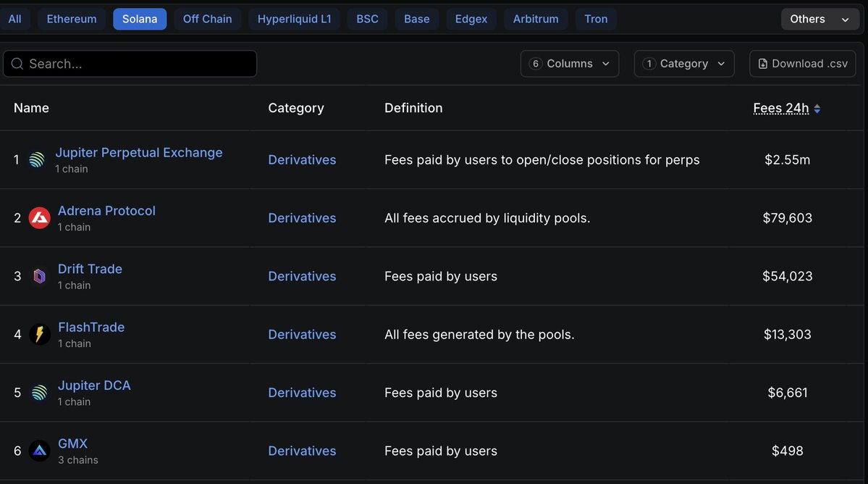Open GMX protocol link
868x484 pixels.
73,443
